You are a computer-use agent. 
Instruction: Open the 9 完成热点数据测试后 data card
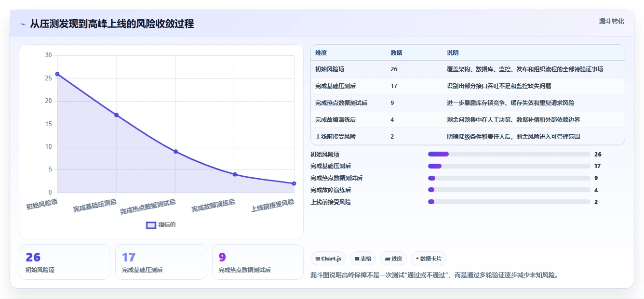258,262
